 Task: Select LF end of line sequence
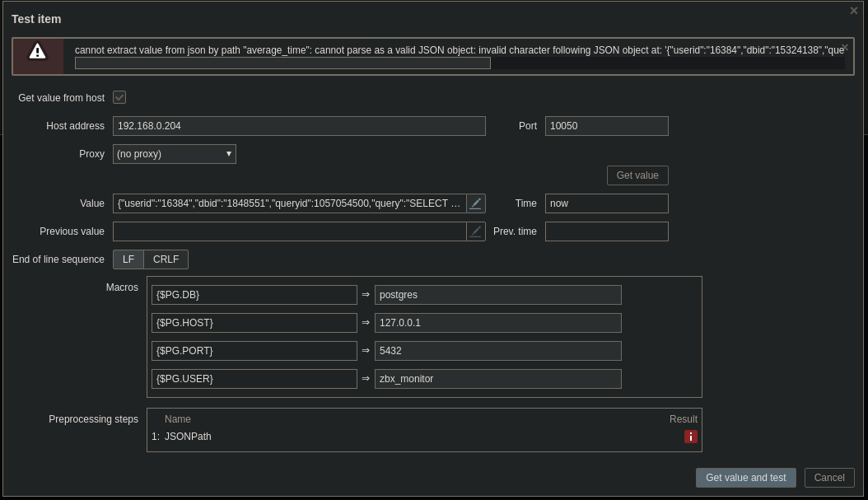pyautogui.click(x=128, y=259)
